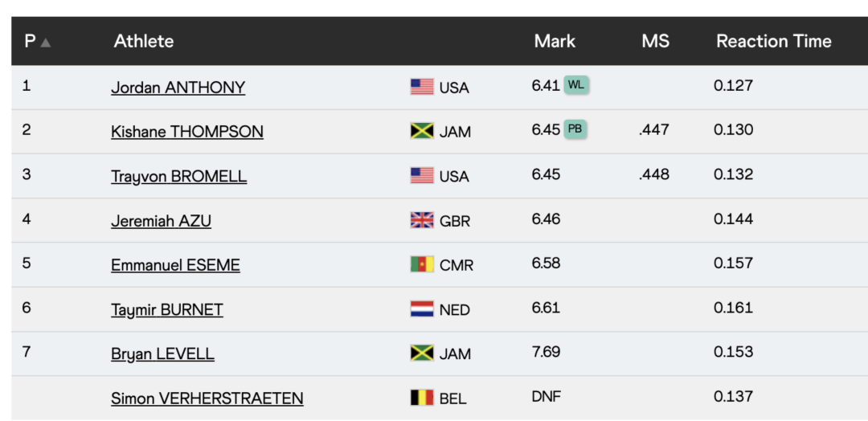Click the Athlete column header
This screenshot has height=421, width=868.
pos(143,41)
